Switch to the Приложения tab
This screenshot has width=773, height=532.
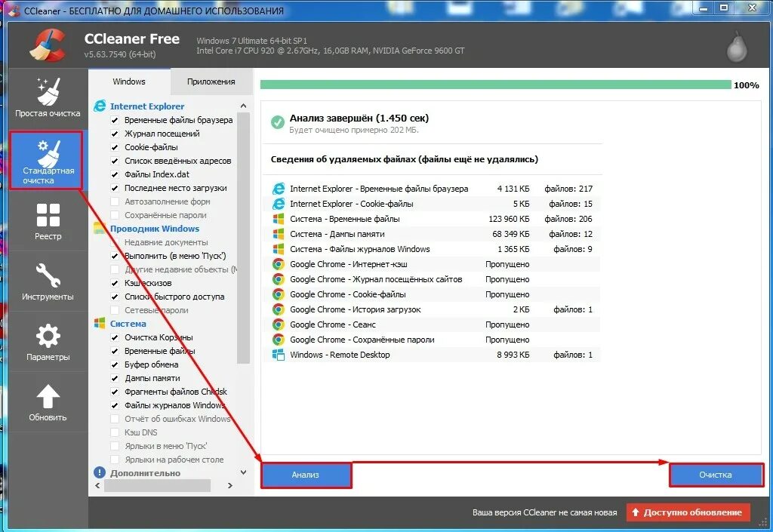[211, 81]
